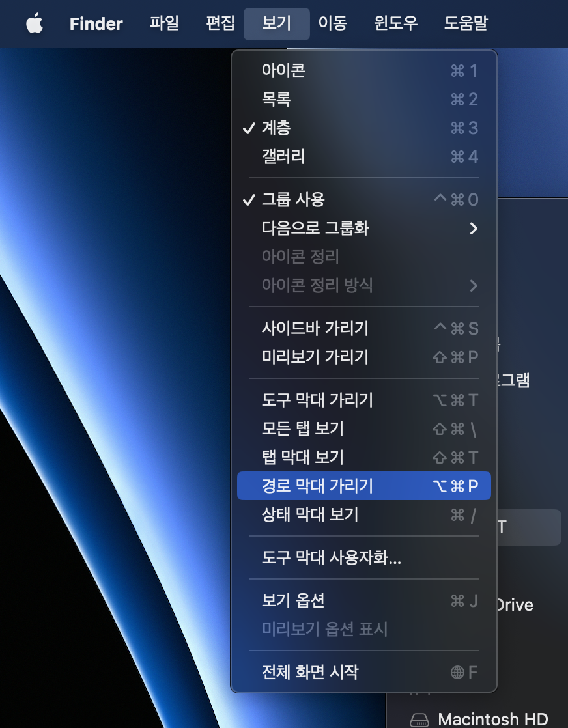Switch to 갤러리 view
This screenshot has width=568, height=728.
[x=363, y=157]
